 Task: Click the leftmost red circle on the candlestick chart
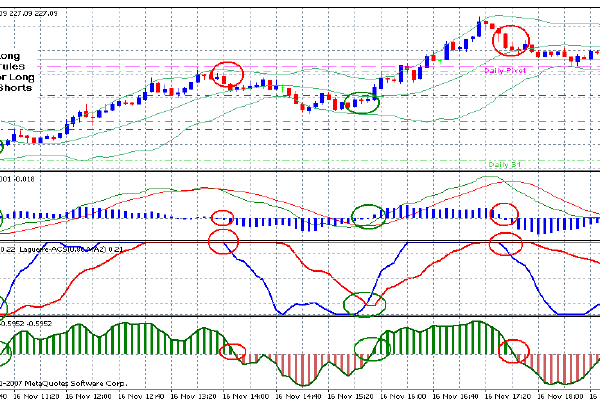click(x=227, y=73)
